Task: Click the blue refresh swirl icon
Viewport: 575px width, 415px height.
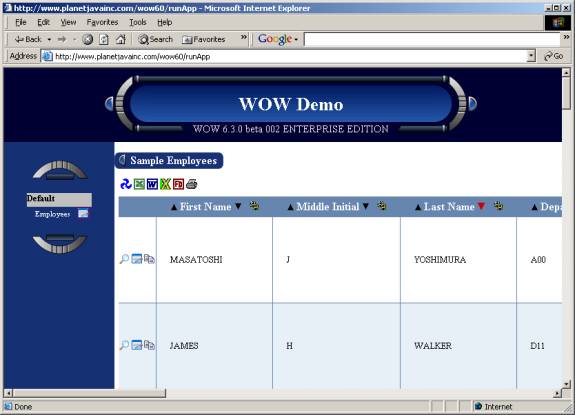Action: [126, 184]
